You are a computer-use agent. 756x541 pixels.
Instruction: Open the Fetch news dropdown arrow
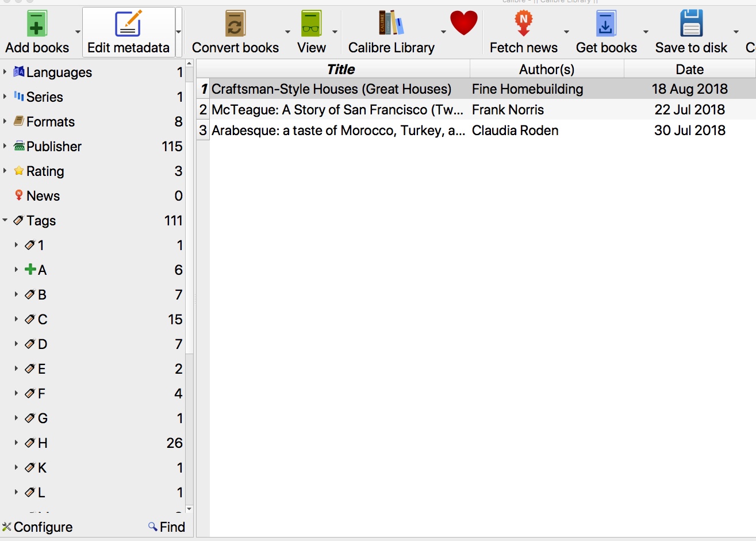click(566, 32)
